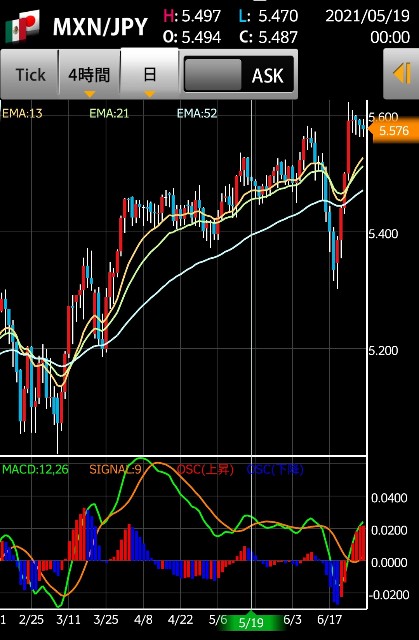Toggle the BID/ASK switch
This screenshot has width=419, height=640.
tap(239, 75)
